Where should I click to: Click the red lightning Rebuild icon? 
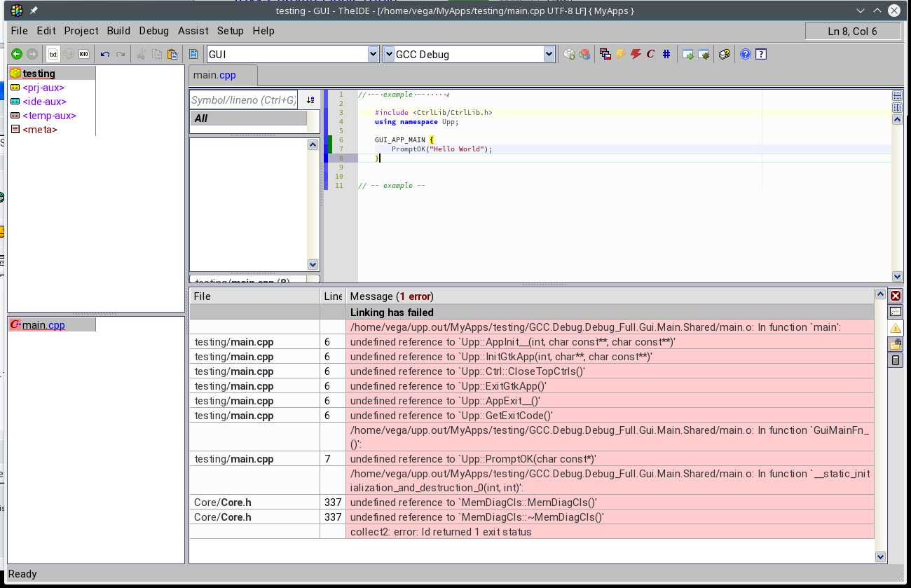pyautogui.click(x=636, y=54)
